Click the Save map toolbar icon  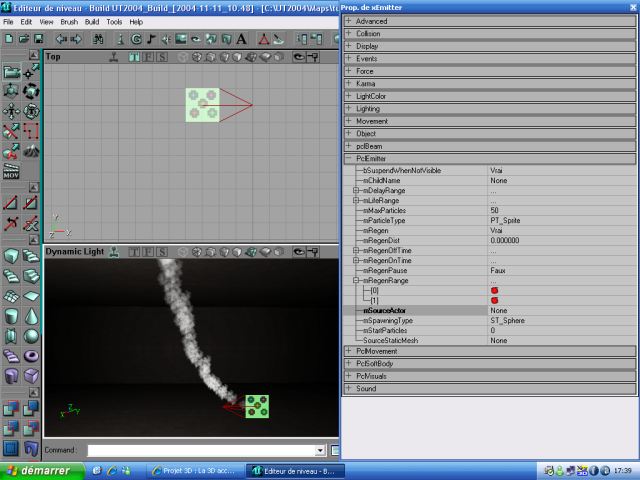click(x=37, y=39)
